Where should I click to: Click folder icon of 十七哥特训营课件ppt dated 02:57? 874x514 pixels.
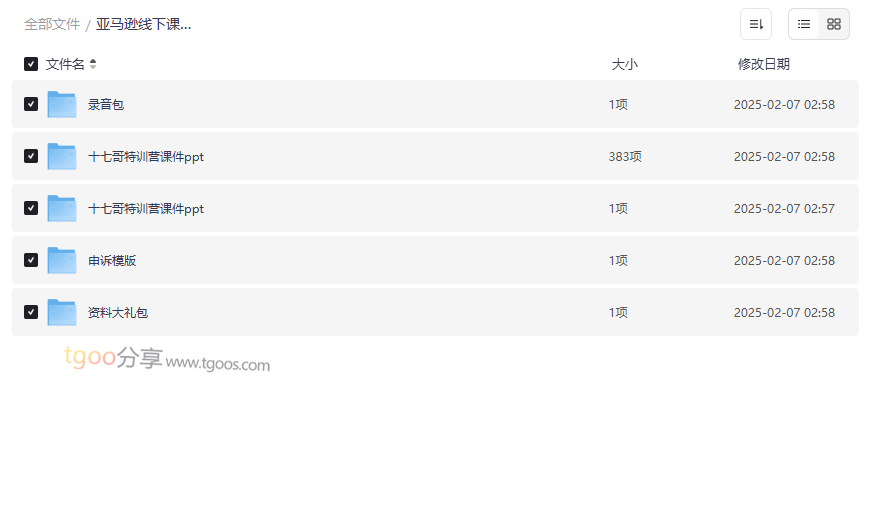click(x=62, y=208)
